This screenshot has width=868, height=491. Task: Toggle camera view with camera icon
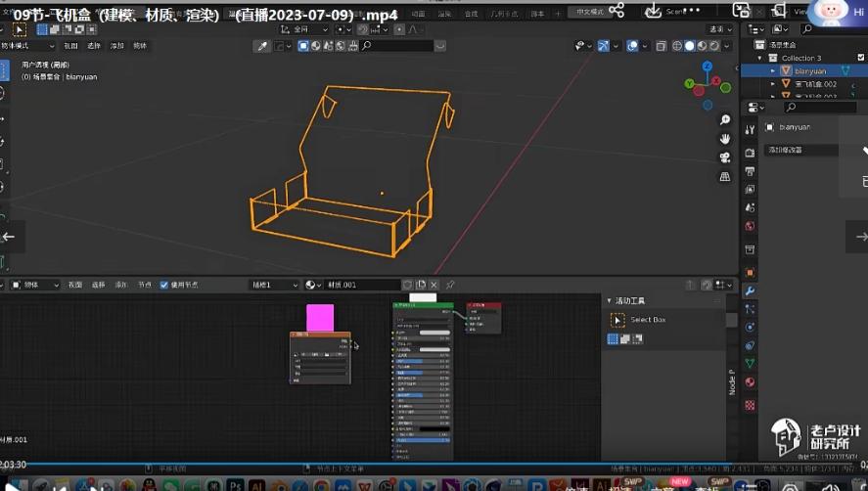pos(725,157)
